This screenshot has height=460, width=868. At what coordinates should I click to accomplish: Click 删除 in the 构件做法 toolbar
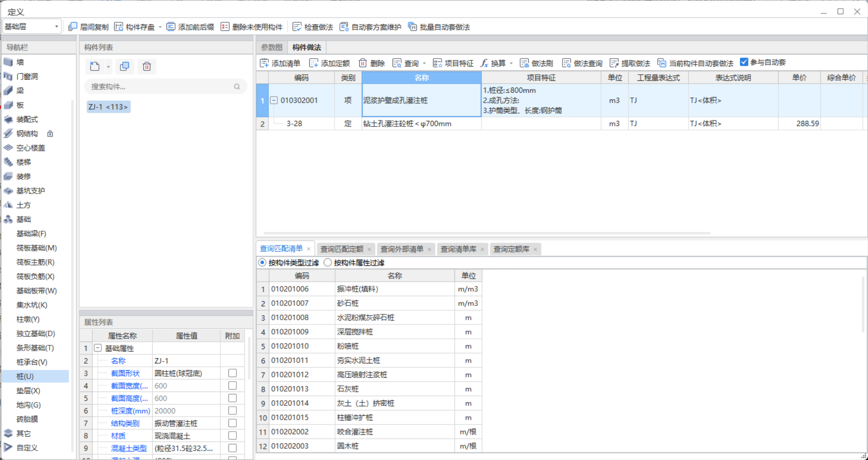(x=372, y=63)
